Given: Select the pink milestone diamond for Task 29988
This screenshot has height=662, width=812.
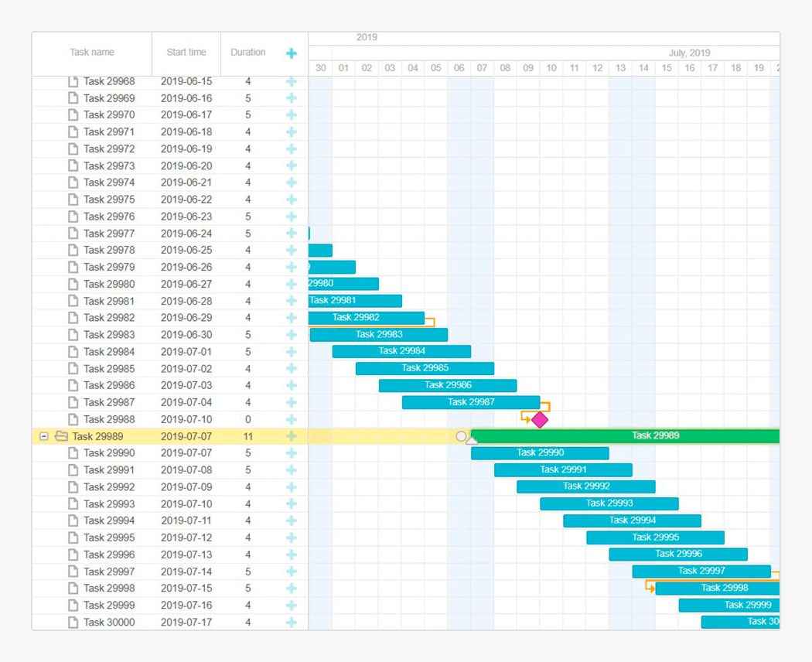Looking at the screenshot, I should [540, 419].
